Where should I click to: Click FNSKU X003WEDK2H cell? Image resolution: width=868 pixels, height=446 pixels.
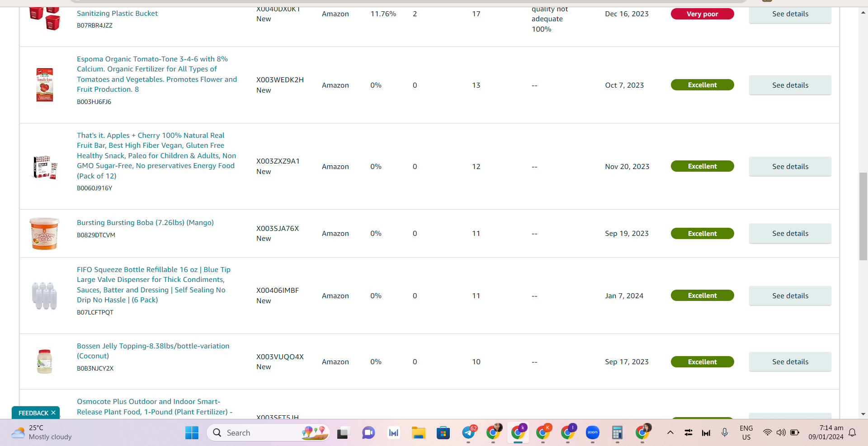pos(280,80)
